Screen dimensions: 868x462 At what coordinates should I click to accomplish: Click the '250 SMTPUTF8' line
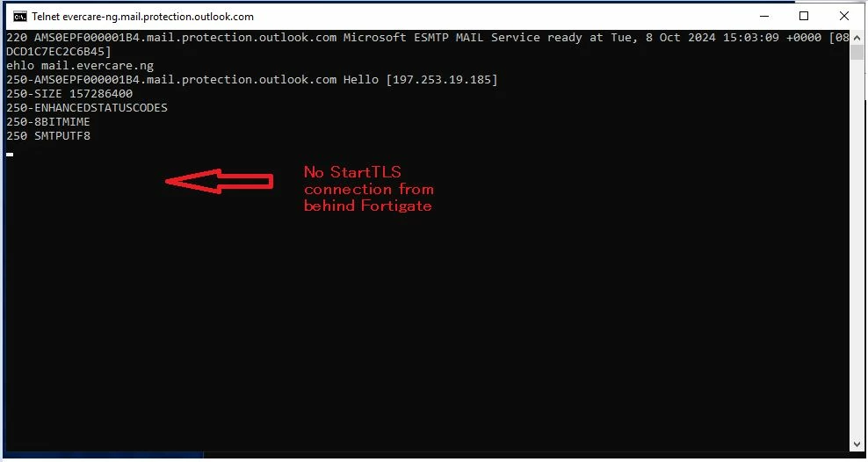[x=48, y=135]
